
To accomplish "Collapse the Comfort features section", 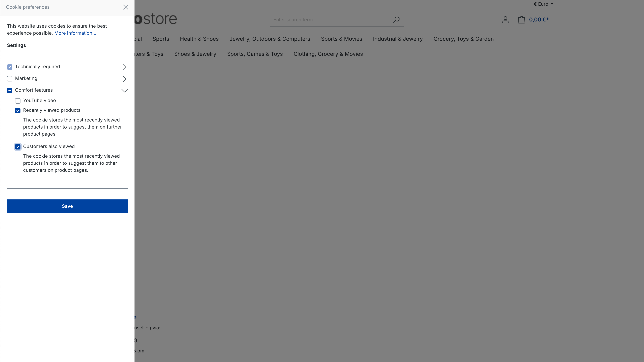I will click(124, 90).
